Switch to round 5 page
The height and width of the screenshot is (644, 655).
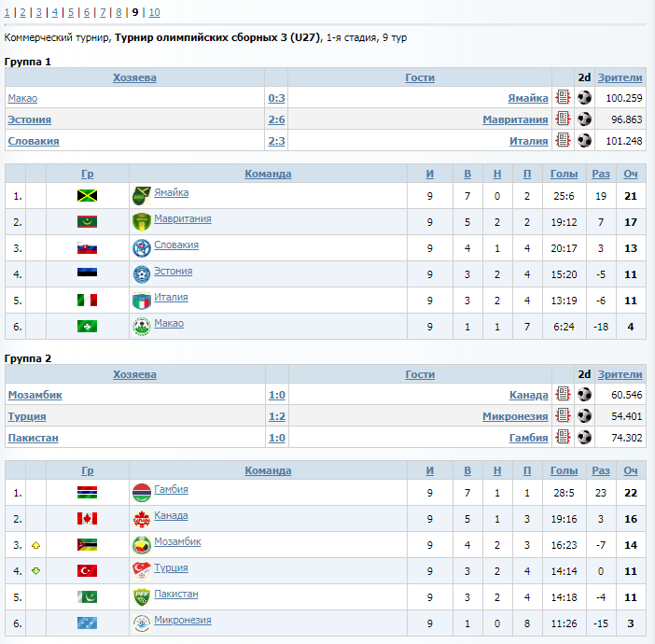[70, 12]
